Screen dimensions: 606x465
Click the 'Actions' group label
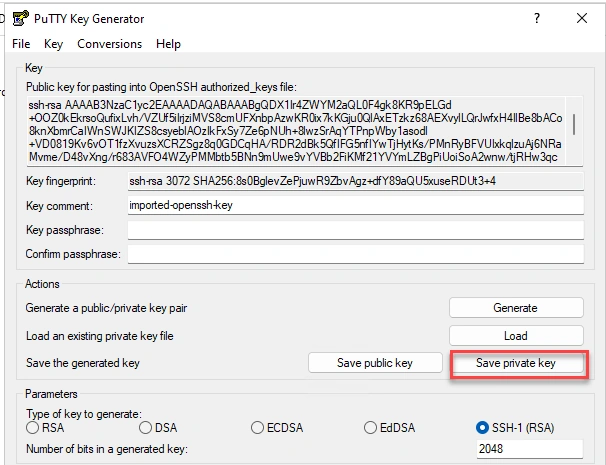[42, 284]
